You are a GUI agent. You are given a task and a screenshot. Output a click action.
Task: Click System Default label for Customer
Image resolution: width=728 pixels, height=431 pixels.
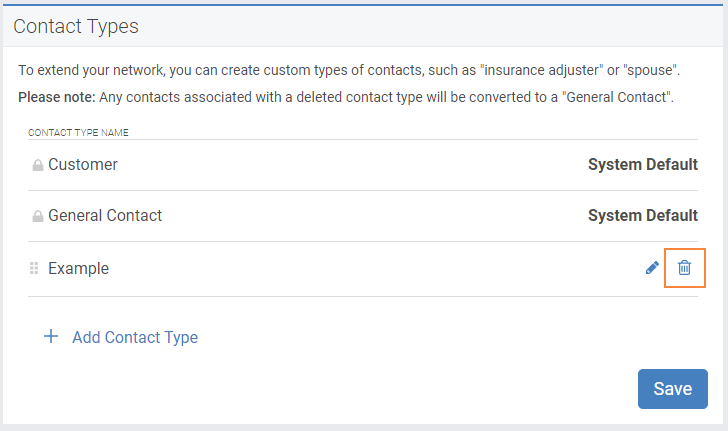coord(643,164)
